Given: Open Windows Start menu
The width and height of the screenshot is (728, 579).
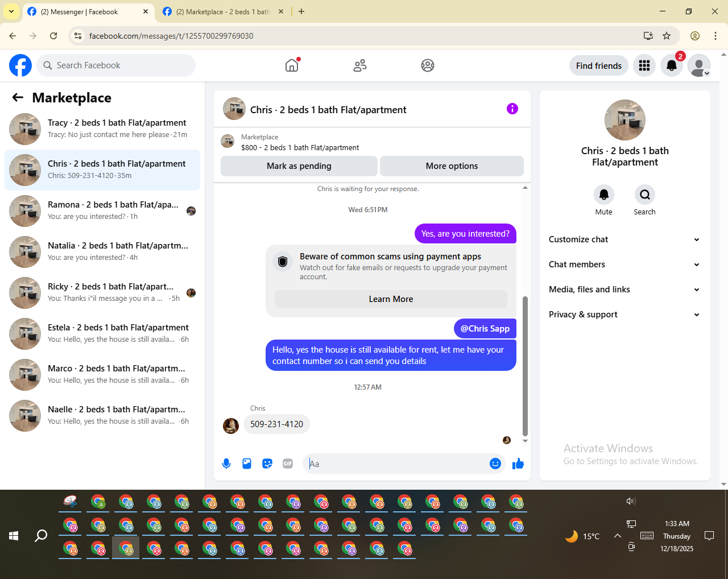Looking at the screenshot, I should [14, 536].
